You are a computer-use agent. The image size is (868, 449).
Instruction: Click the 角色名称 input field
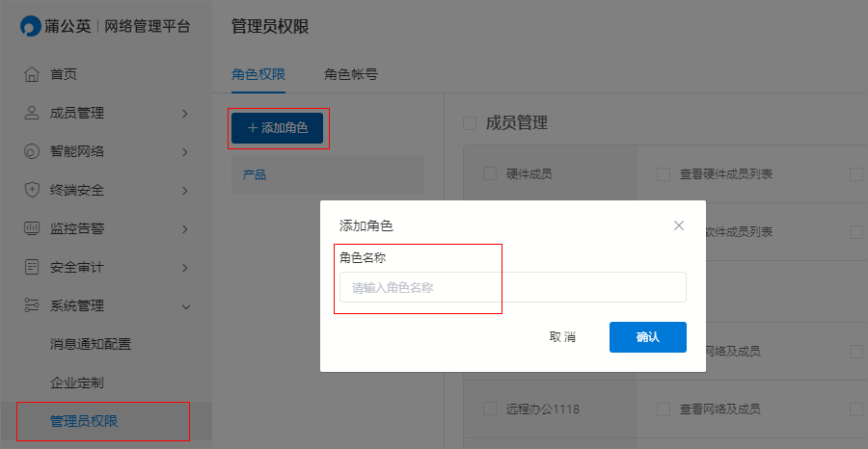coord(513,287)
